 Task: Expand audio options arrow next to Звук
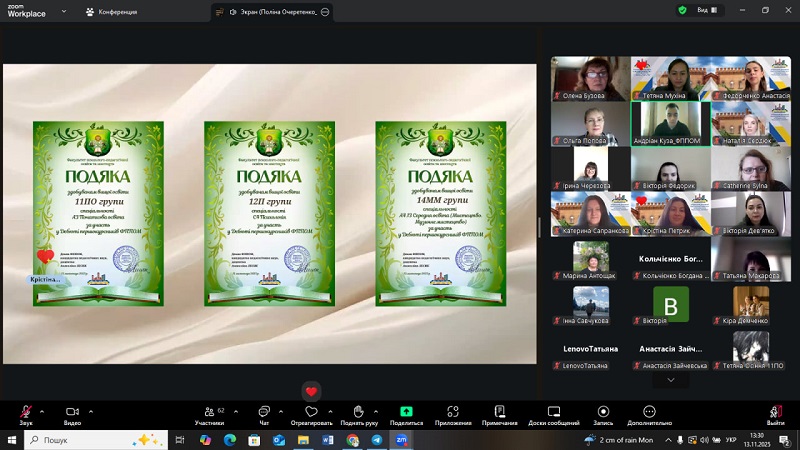pos(43,410)
